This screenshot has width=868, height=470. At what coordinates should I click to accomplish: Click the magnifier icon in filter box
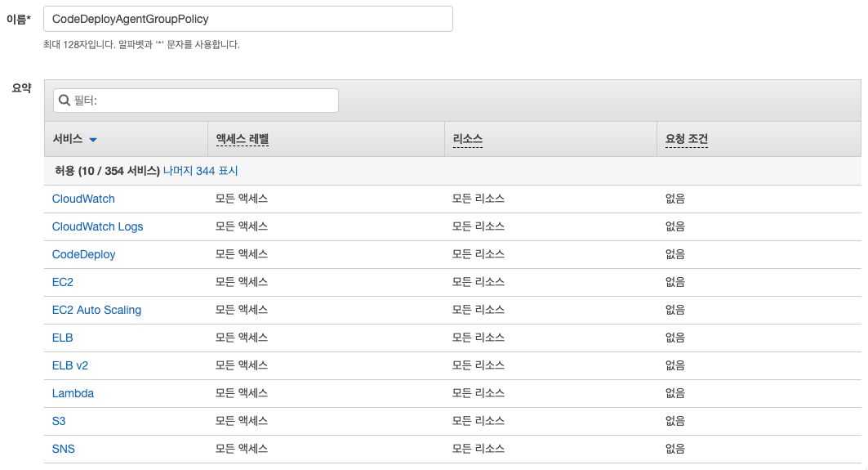coord(65,101)
